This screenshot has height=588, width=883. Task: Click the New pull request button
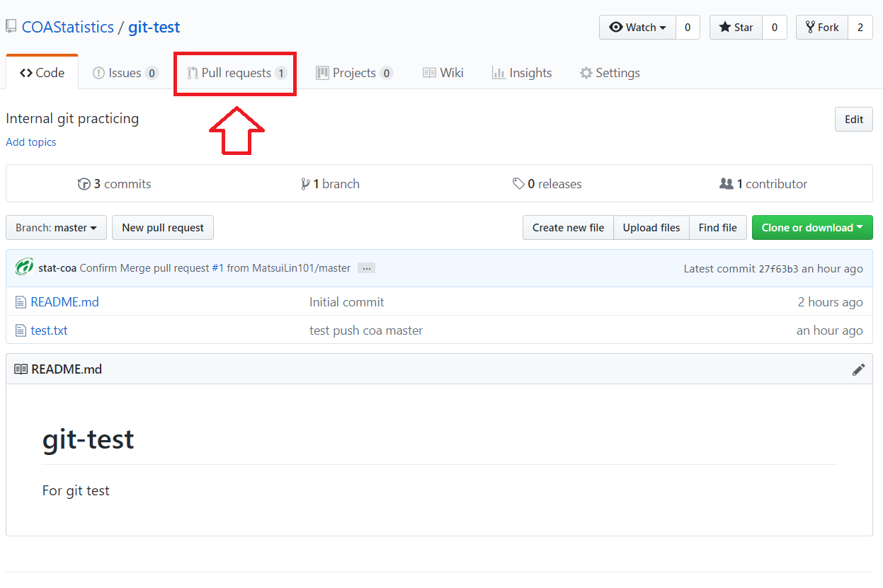(x=163, y=228)
